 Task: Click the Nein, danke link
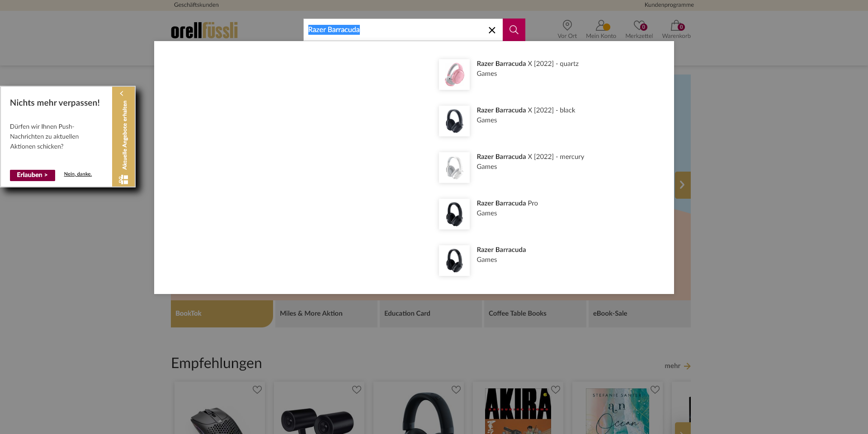tap(78, 174)
